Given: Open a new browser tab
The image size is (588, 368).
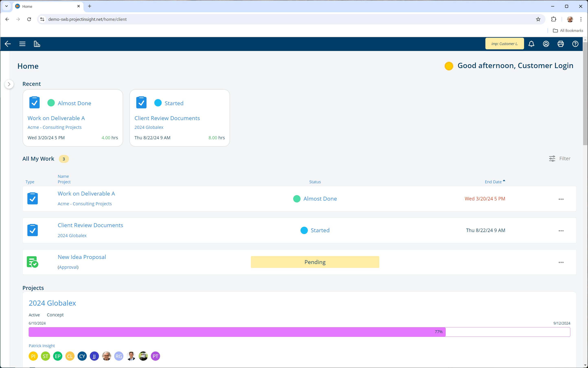Looking at the screenshot, I should (x=90, y=6).
